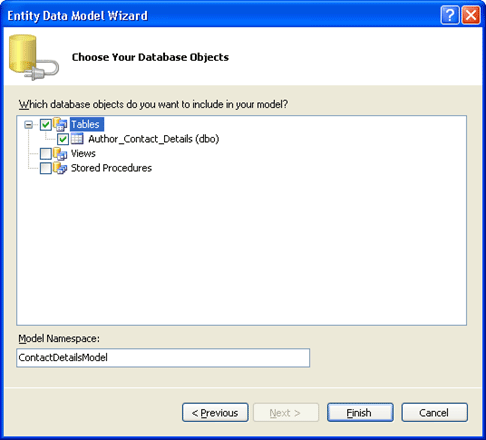Select the Tables tree label
The height and width of the screenshot is (440, 486).
[x=87, y=124]
